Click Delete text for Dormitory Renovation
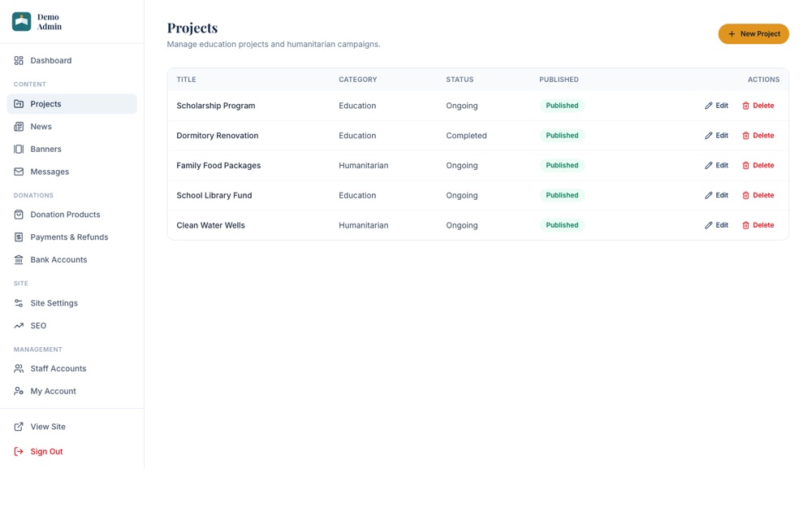Screen dimensions: 812x508 [763, 136]
